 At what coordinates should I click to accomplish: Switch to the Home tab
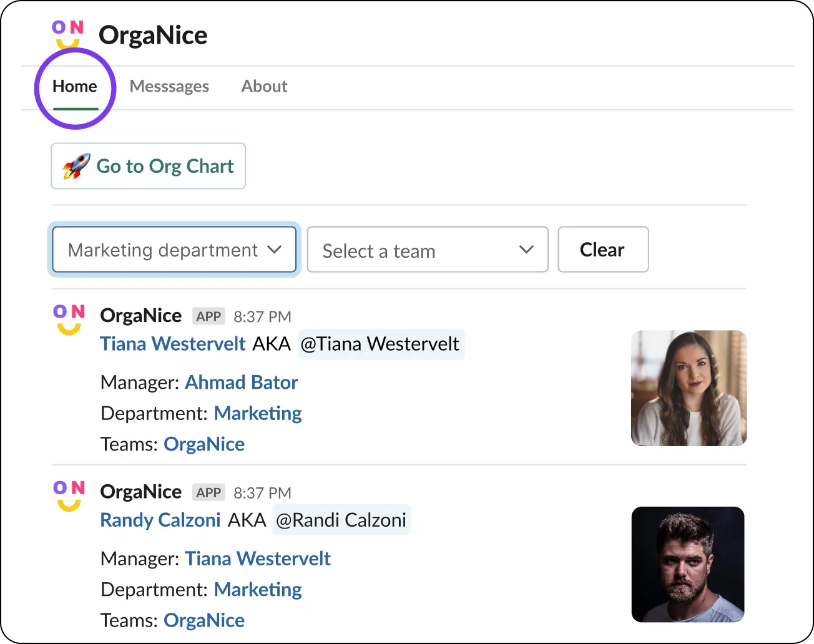coord(75,86)
